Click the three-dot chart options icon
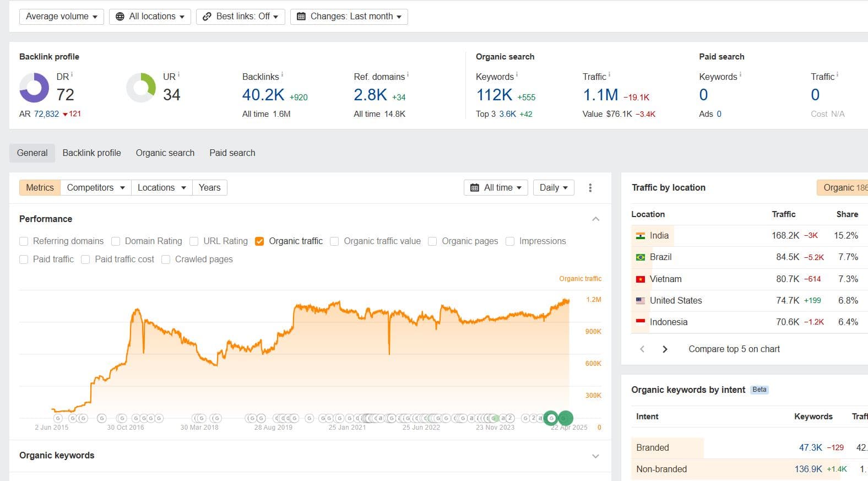Screen dimensions: 868x481 pos(590,188)
